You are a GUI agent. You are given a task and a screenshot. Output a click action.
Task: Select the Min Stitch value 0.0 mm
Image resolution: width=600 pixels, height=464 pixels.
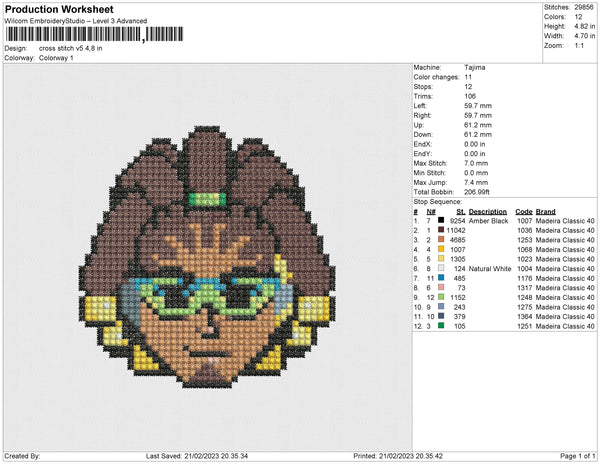coord(476,173)
